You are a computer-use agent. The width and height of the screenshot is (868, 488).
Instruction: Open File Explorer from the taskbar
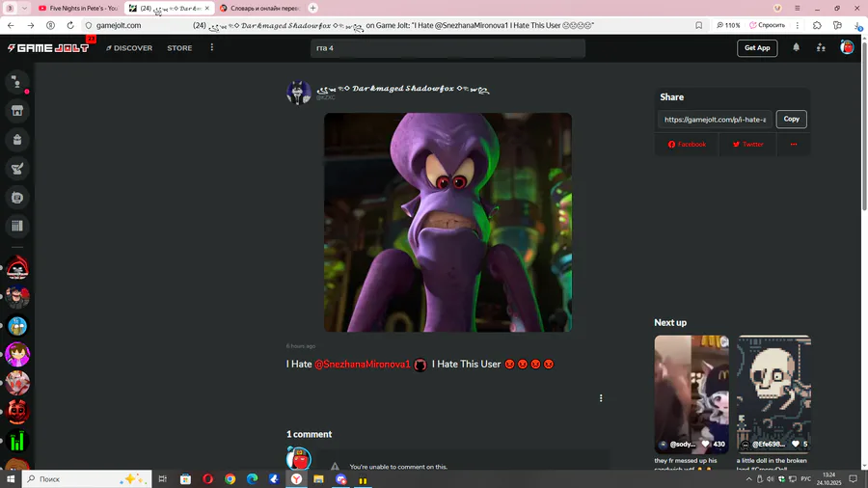pyautogui.click(x=318, y=479)
